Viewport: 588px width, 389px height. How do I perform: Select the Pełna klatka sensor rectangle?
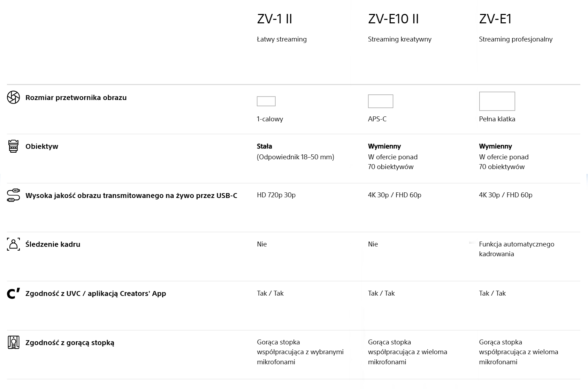click(497, 101)
